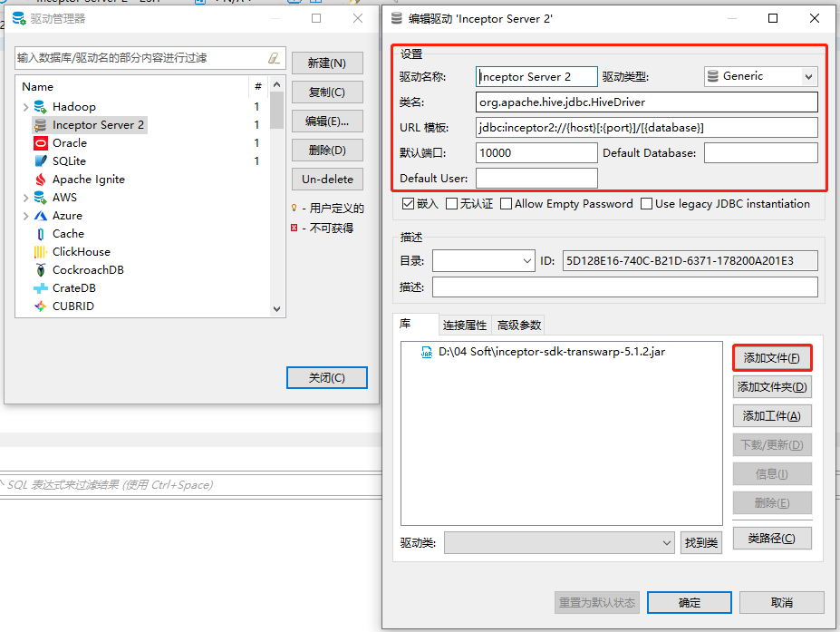Viewport: 840px width, 632px height.
Task: Switch to the 连接属性 tab
Action: [465, 326]
